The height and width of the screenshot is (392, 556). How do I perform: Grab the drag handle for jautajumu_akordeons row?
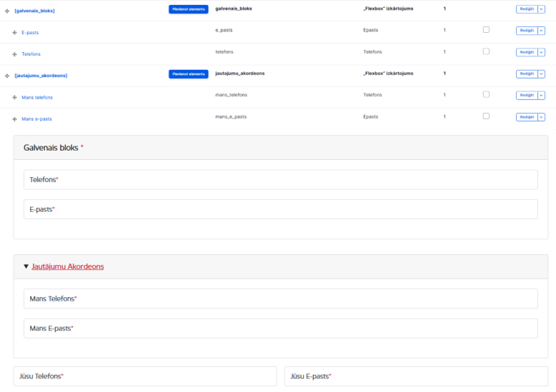[7, 76]
